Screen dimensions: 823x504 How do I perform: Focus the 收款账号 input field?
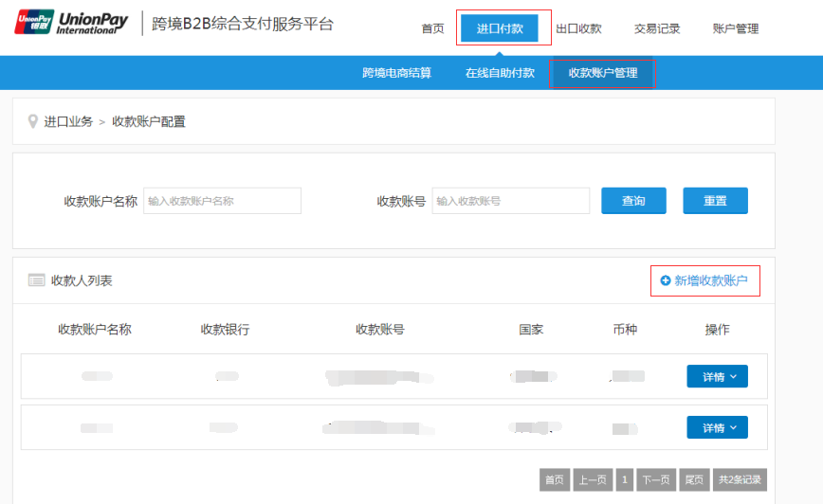(x=510, y=201)
